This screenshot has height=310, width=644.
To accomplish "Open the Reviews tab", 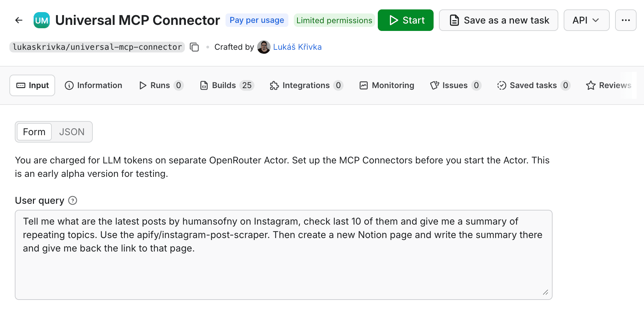I will pos(609,85).
